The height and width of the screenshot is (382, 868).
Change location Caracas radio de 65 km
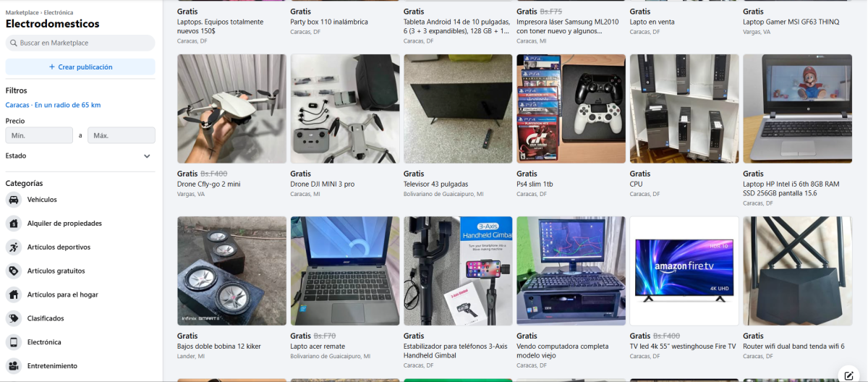click(x=53, y=105)
